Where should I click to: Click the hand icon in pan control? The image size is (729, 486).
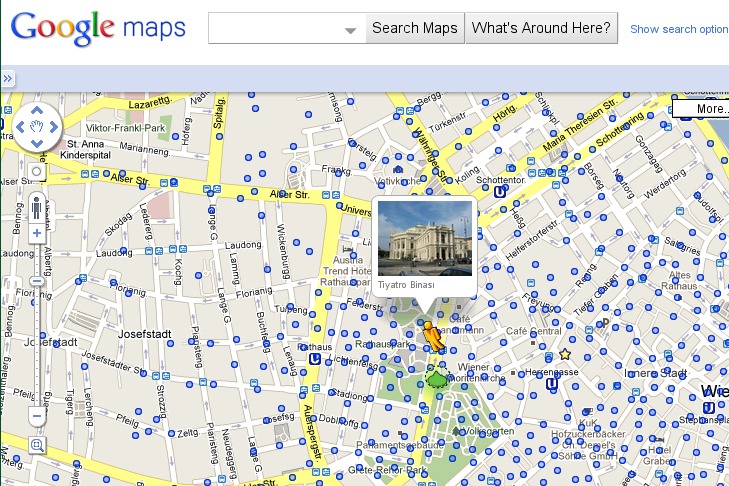(37, 126)
